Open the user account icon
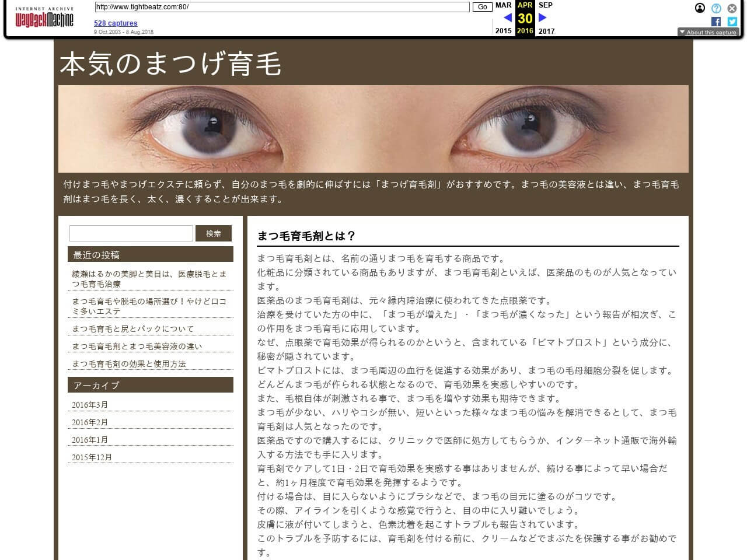 [700, 8]
